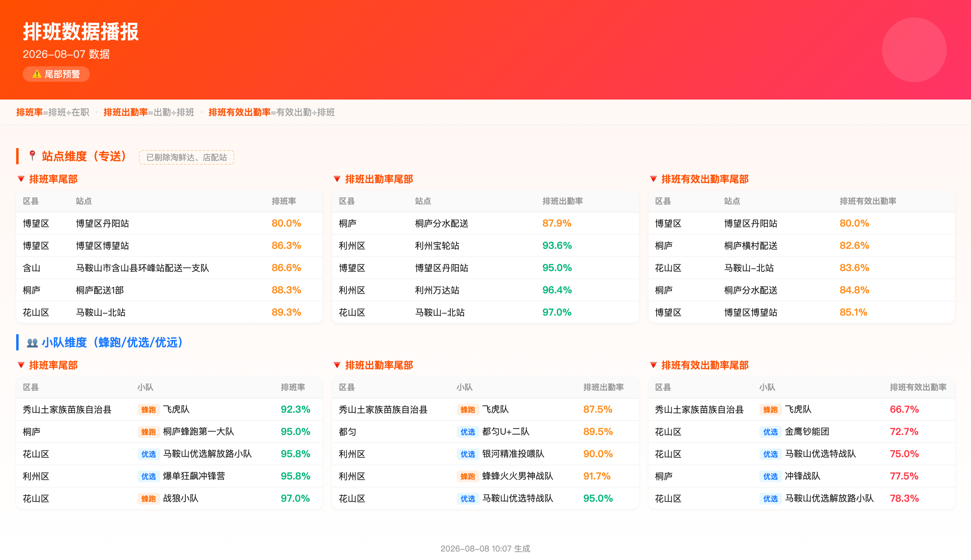Click the 利州万达站 station cell
Viewport: 971px width, 560px height.
tap(437, 290)
